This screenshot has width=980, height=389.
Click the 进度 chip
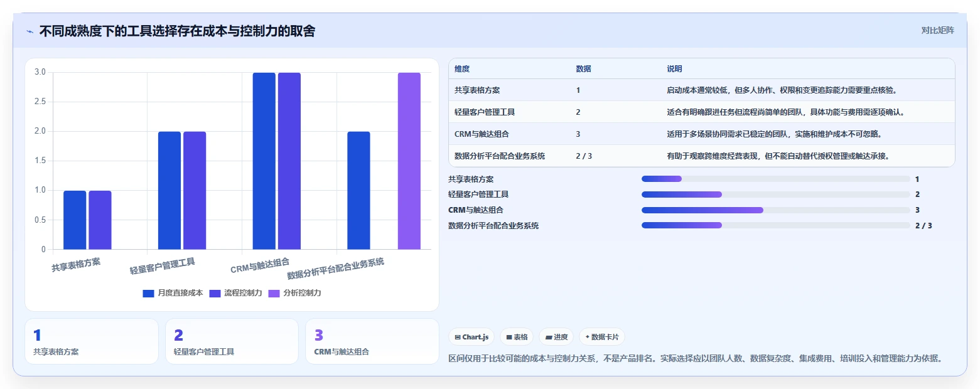(x=556, y=337)
